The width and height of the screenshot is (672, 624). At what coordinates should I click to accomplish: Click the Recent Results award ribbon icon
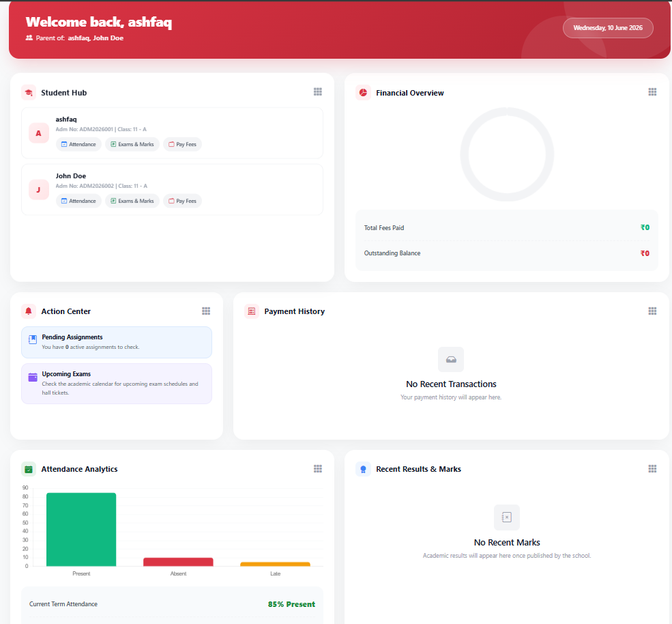point(363,469)
